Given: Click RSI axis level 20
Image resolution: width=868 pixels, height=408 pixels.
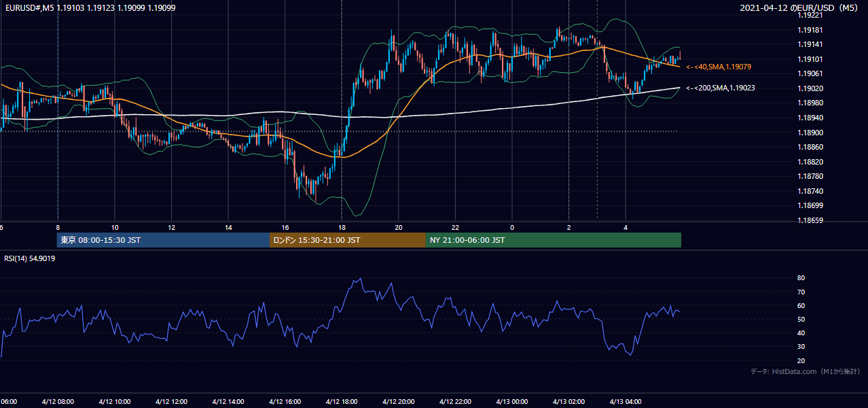Looking at the screenshot, I should 801,360.
